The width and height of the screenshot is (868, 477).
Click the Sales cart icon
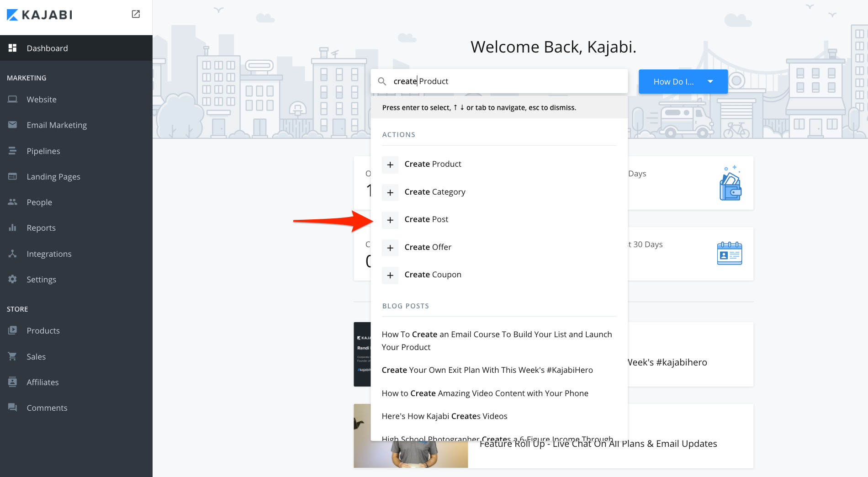pyautogui.click(x=12, y=356)
